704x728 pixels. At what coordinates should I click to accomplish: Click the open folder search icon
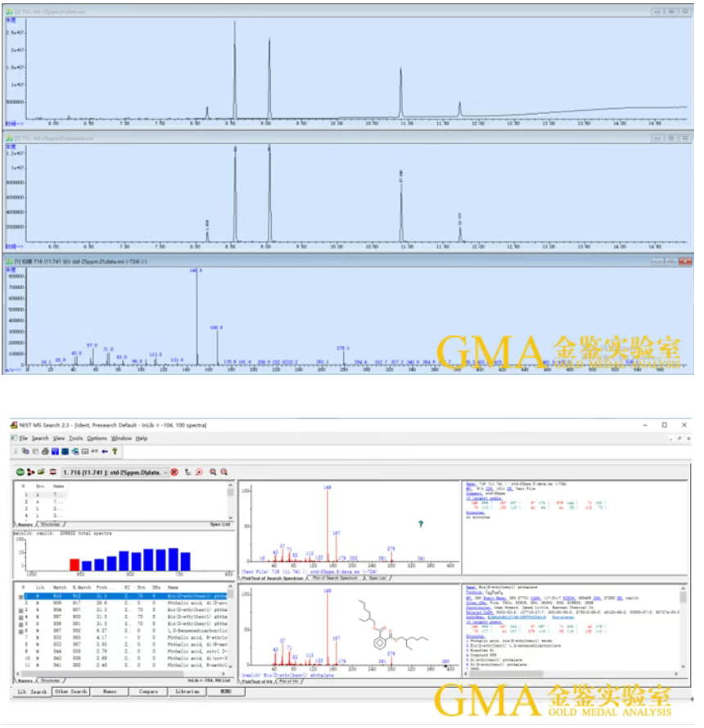click(x=41, y=473)
